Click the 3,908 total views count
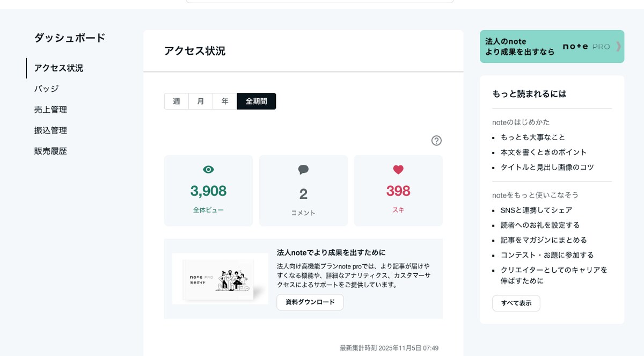 [208, 191]
